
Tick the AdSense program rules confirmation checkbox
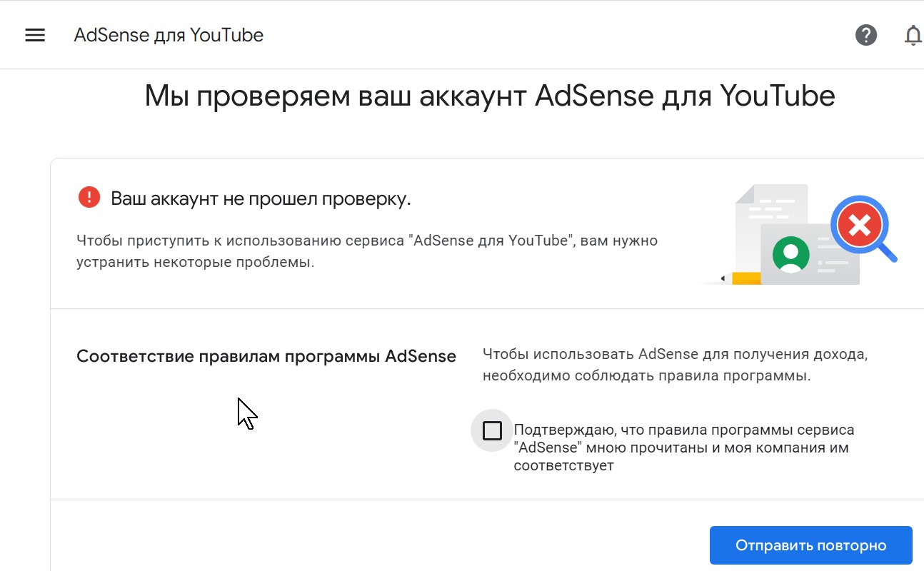[x=492, y=430]
